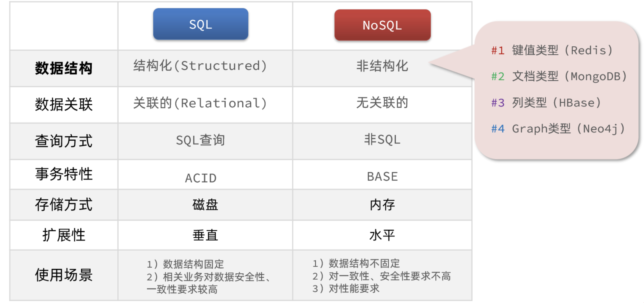Click the 非结构化 cell
Viewport: 644px width, 303px height.
coord(382,68)
